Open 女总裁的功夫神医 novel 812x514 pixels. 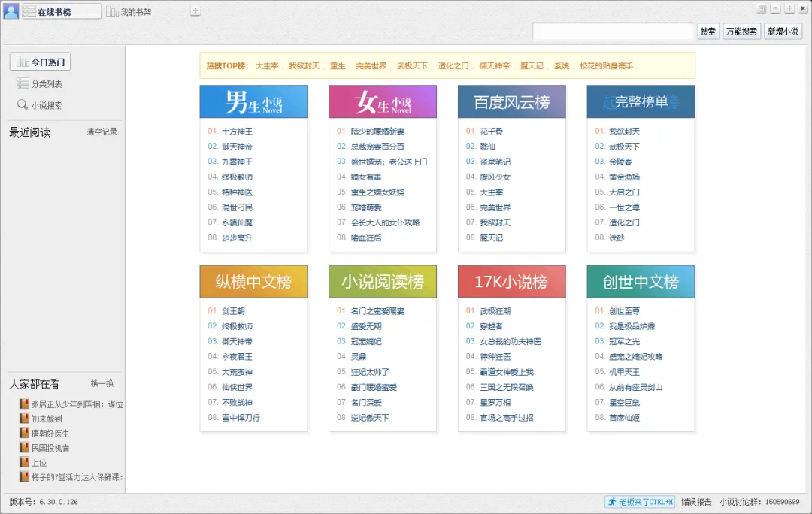(511, 341)
